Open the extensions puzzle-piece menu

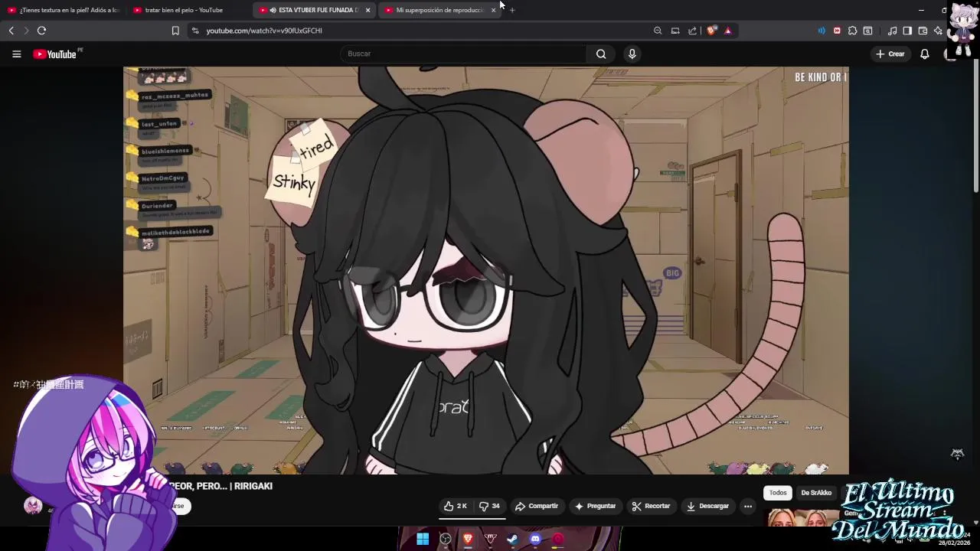click(x=852, y=31)
